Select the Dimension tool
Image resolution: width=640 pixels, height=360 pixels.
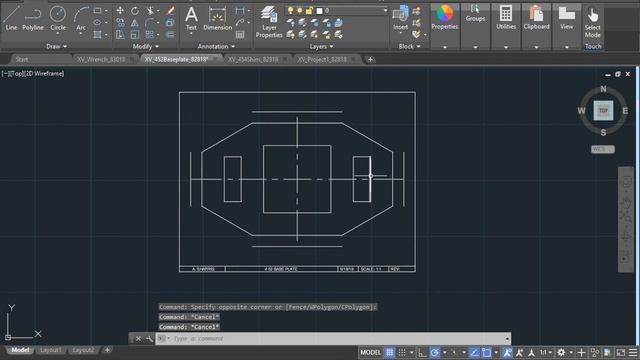(x=217, y=18)
